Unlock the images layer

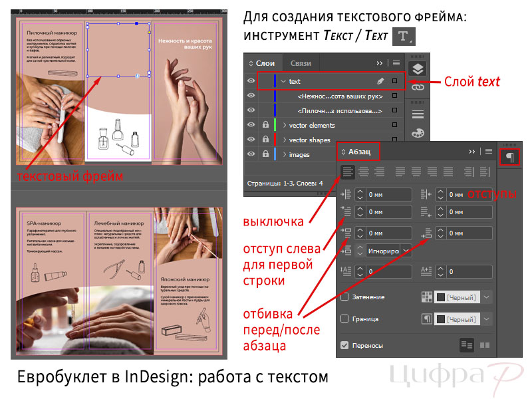[x=265, y=154]
